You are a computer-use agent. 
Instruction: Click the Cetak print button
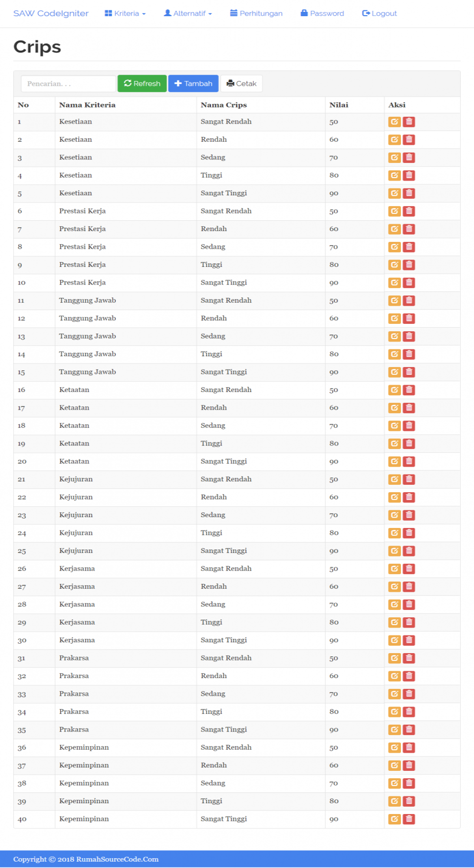[241, 83]
